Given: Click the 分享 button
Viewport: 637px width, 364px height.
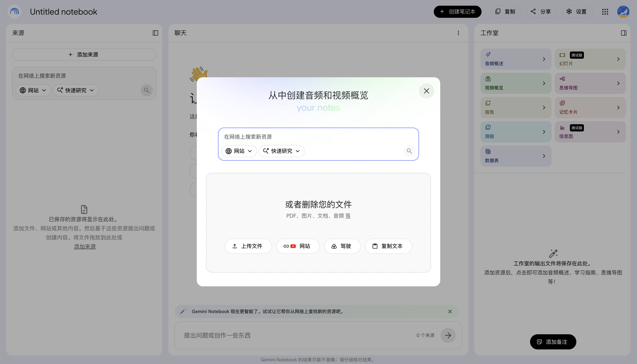Looking at the screenshot, I should tap(542, 12).
